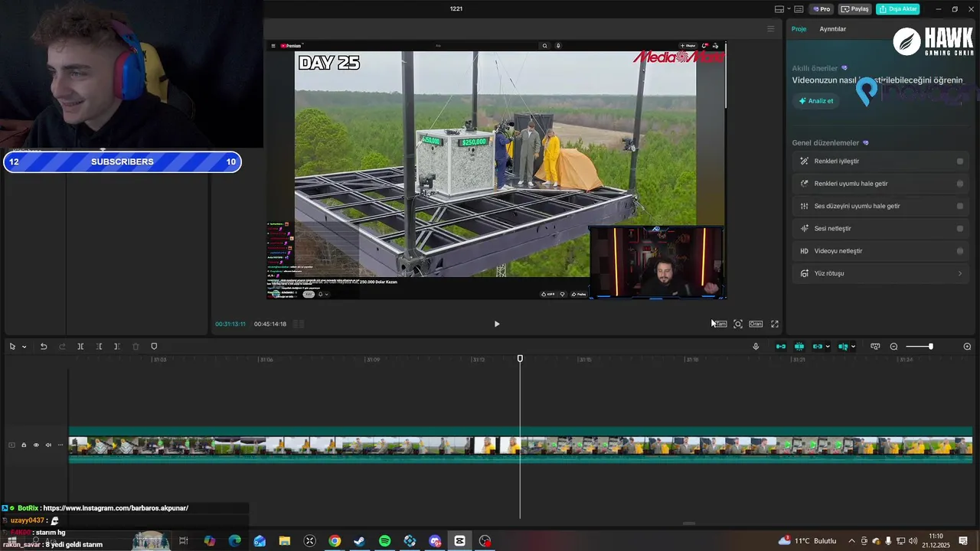Viewport: 980px width, 551px height.
Task: Enable Ses düzeyini uyumlu hale getir toggle
Action: pyautogui.click(x=959, y=206)
